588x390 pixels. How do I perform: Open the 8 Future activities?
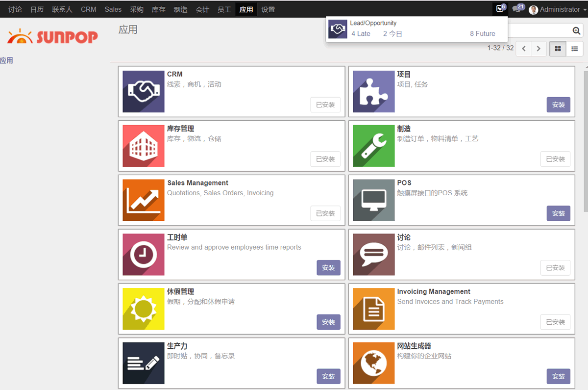(483, 33)
